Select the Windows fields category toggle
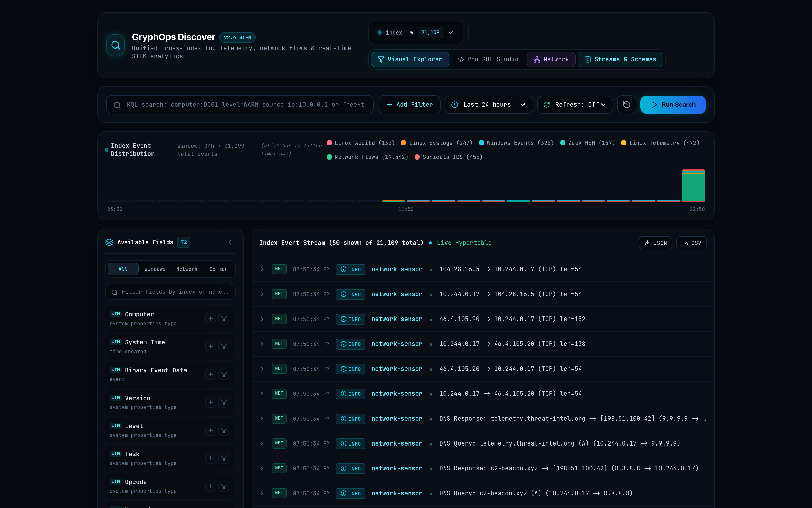Viewport: 812px width, 508px height. (155, 269)
